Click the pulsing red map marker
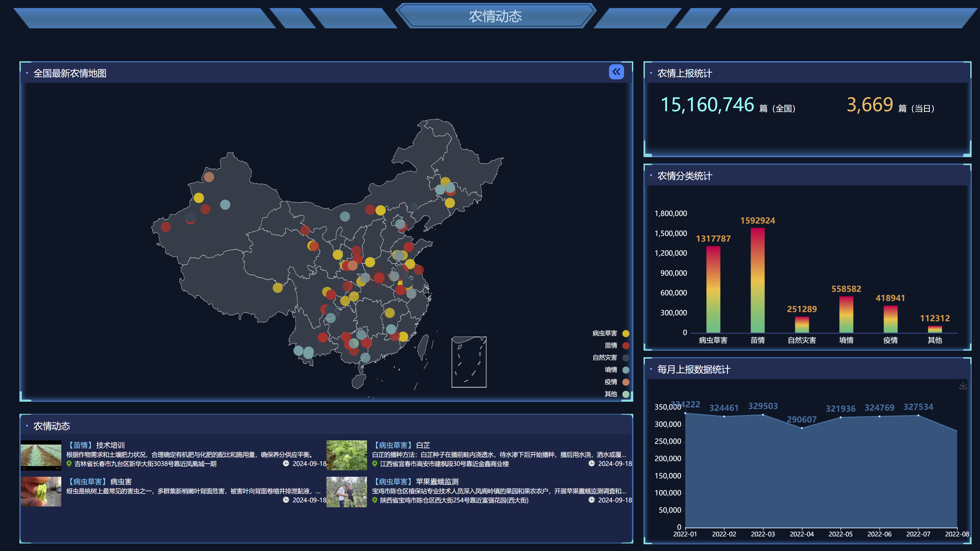Viewport: 980px width, 551px height. click(379, 278)
